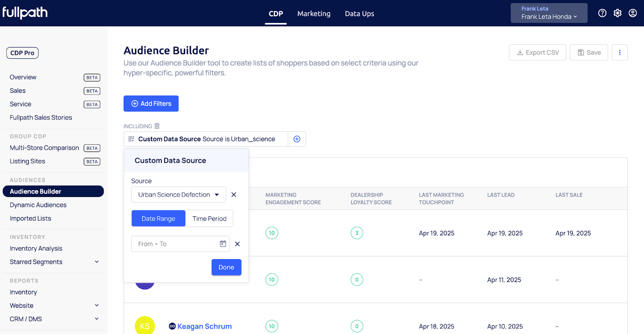Screen dimensions: 644x334
Task: Open the settings gear icon
Action: (617, 13)
